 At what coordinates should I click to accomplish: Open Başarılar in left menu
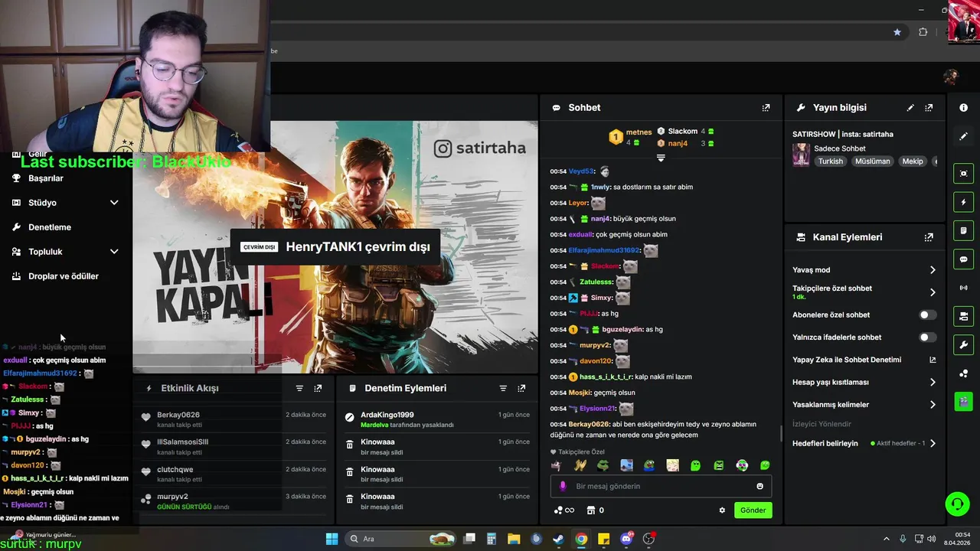(46, 178)
